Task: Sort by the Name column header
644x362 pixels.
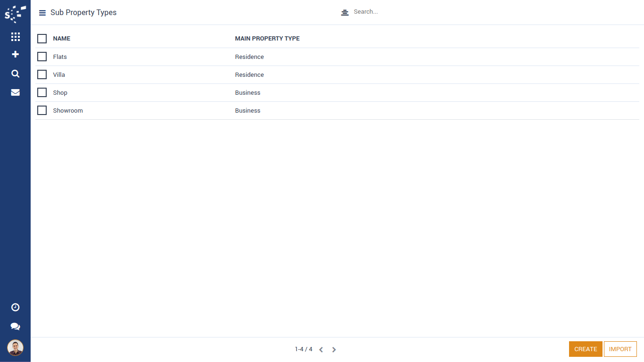Action: click(x=62, y=39)
